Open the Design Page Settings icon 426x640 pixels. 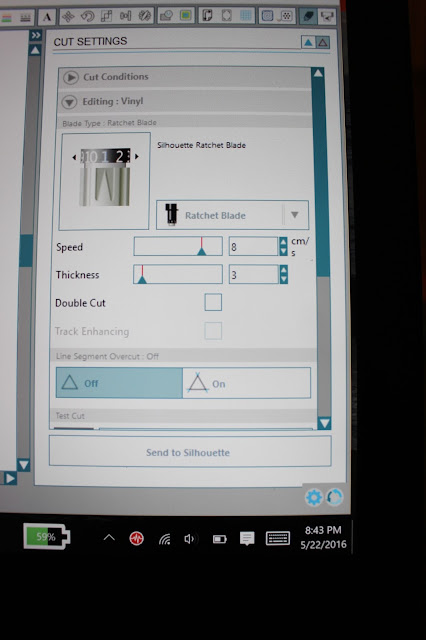point(207,16)
